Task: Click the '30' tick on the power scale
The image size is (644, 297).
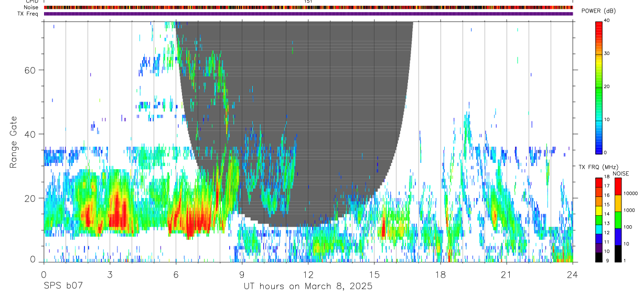Action: [607, 54]
